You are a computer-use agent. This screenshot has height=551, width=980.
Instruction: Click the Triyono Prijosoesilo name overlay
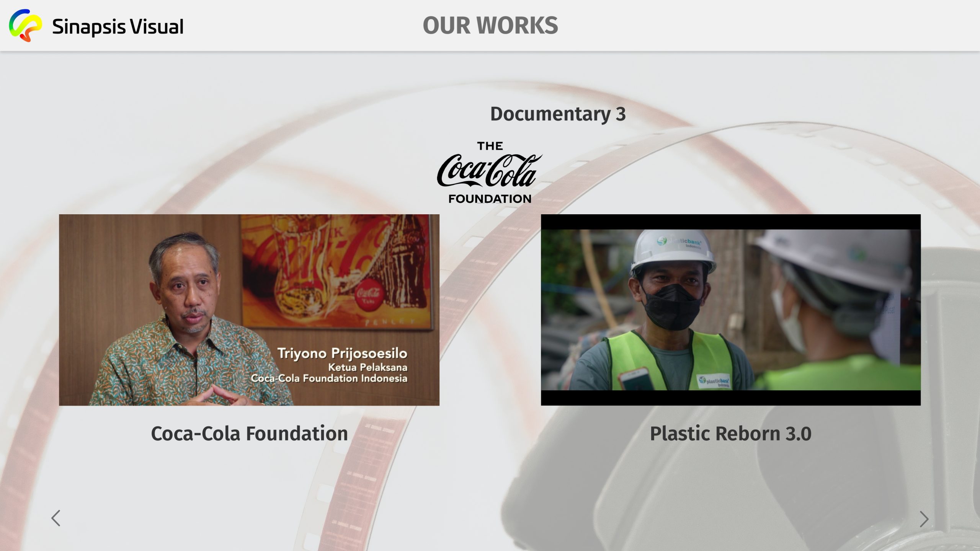[342, 353]
